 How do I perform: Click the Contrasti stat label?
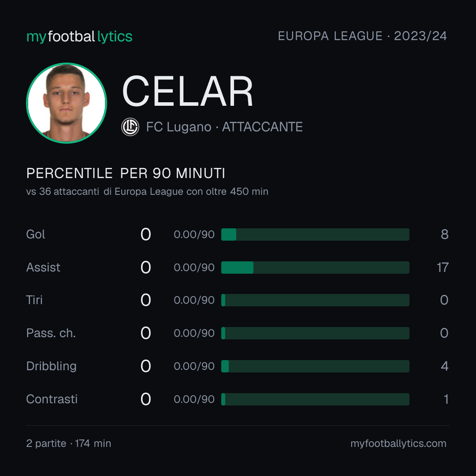(x=52, y=399)
